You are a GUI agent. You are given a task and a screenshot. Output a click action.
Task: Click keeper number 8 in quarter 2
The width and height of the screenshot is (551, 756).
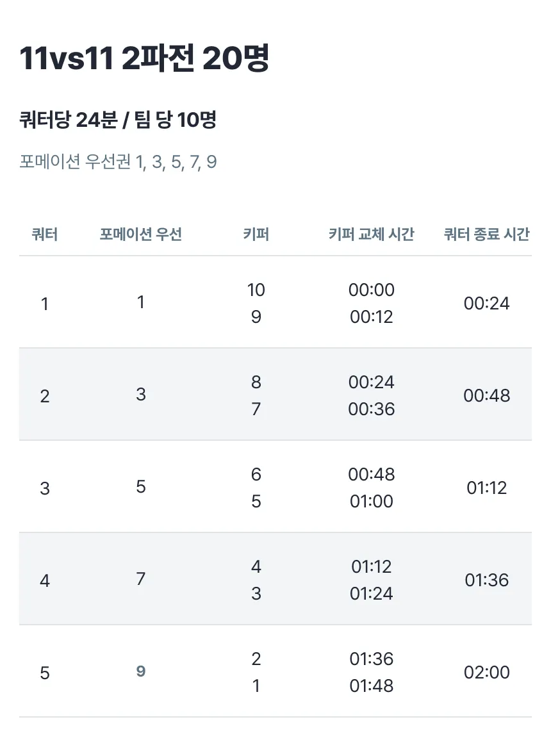[x=256, y=382]
